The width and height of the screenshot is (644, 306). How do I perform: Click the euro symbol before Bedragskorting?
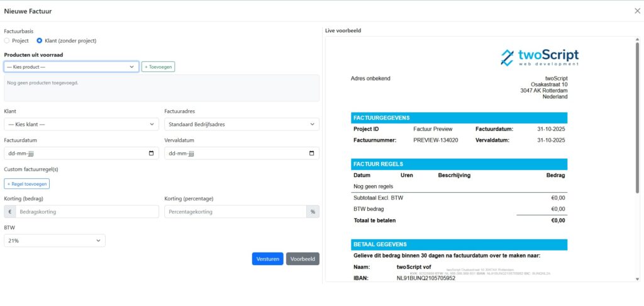coord(10,212)
